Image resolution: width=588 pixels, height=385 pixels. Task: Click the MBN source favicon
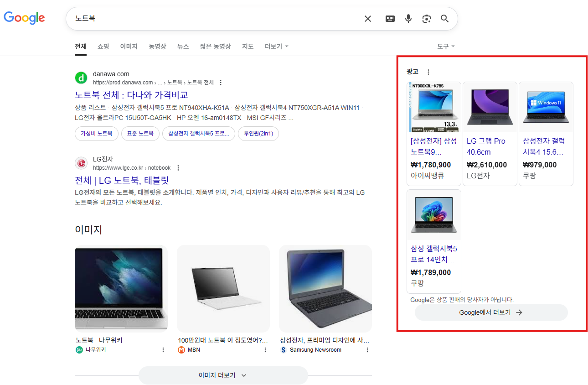pyautogui.click(x=181, y=350)
